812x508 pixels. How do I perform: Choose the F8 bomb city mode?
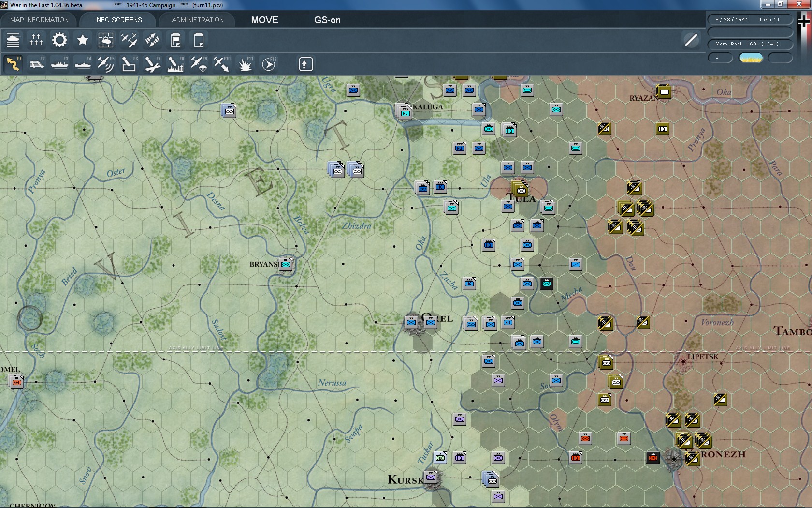click(175, 64)
